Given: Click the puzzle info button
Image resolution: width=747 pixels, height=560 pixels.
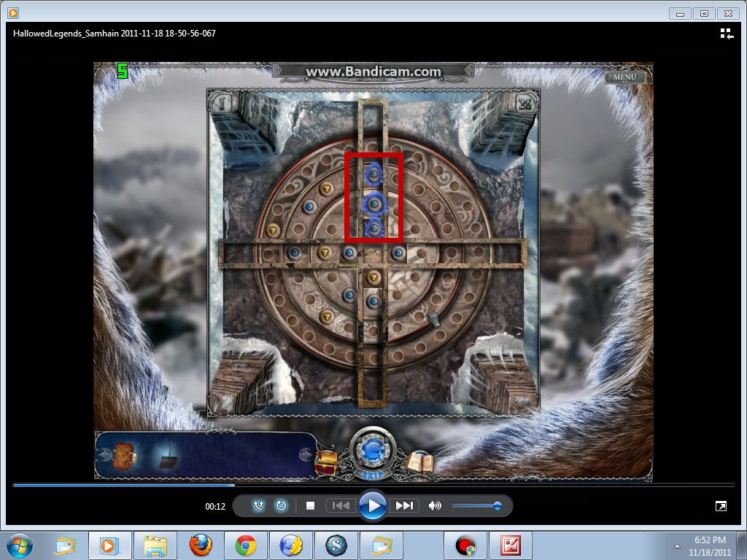Looking at the screenshot, I should [222, 103].
